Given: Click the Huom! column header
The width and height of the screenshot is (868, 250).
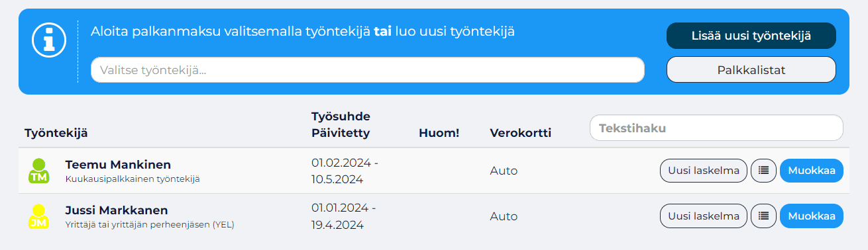Looking at the screenshot, I should pos(439,133).
